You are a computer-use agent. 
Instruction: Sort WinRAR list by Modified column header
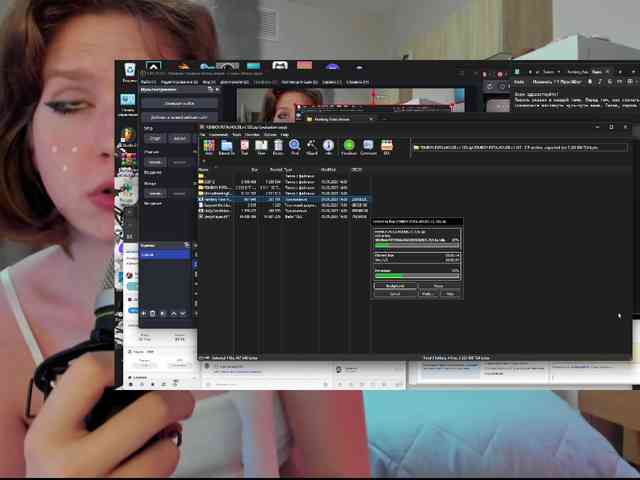tap(328, 169)
